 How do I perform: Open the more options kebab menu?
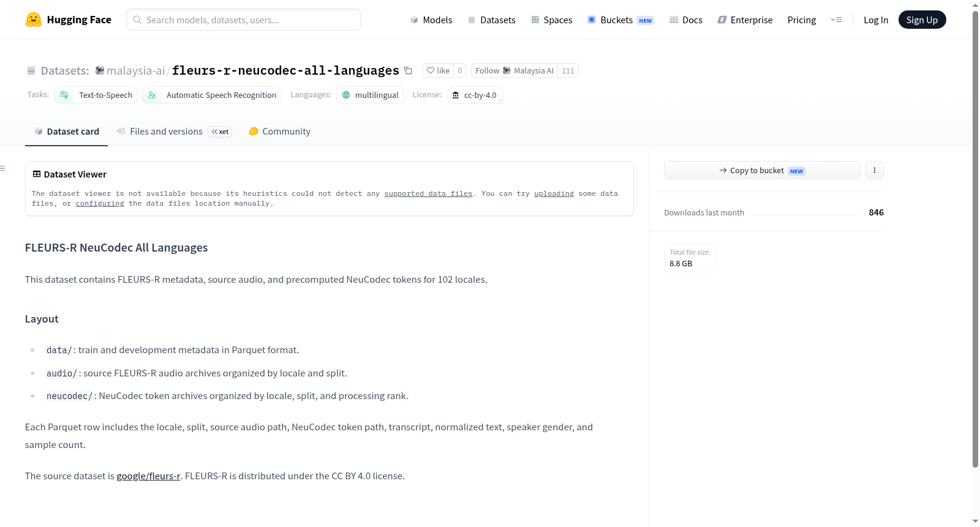click(x=875, y=170)
